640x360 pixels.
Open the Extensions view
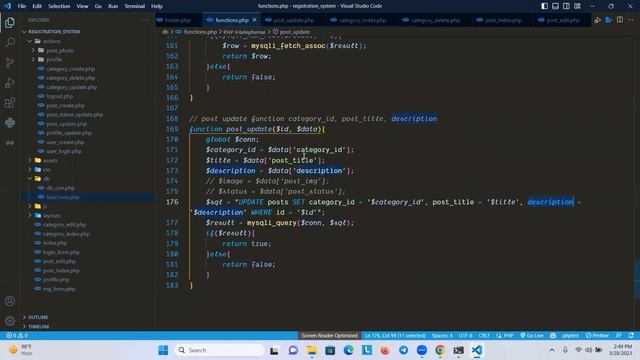click(x=10, y=102)
